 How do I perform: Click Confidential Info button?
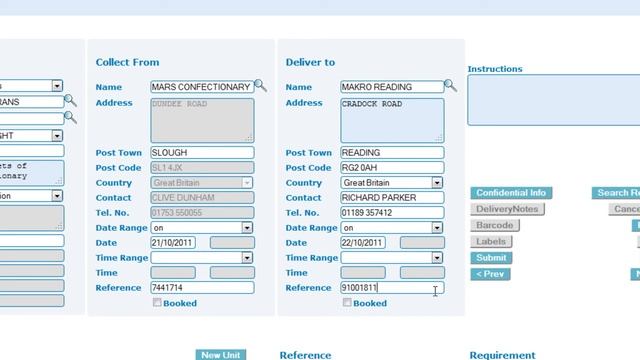click(x=511, y=193)
